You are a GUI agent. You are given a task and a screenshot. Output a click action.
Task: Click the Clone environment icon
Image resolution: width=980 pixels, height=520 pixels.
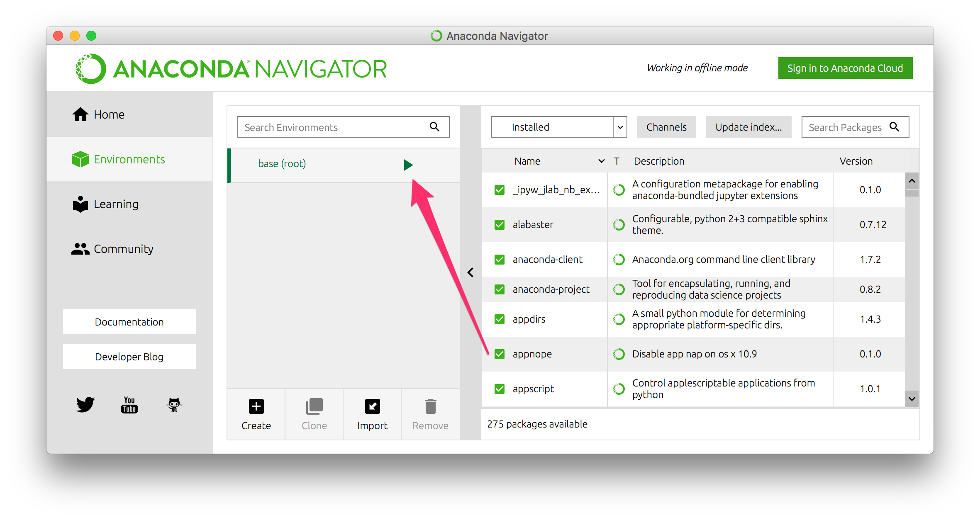tap(314, 406)
